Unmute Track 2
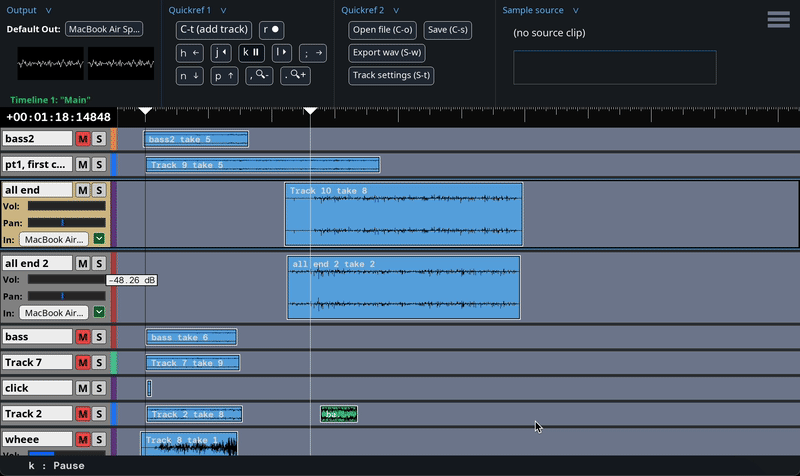The height and width of the screenshot is (476, 800). pyautogui.click(x=83, y=413)
